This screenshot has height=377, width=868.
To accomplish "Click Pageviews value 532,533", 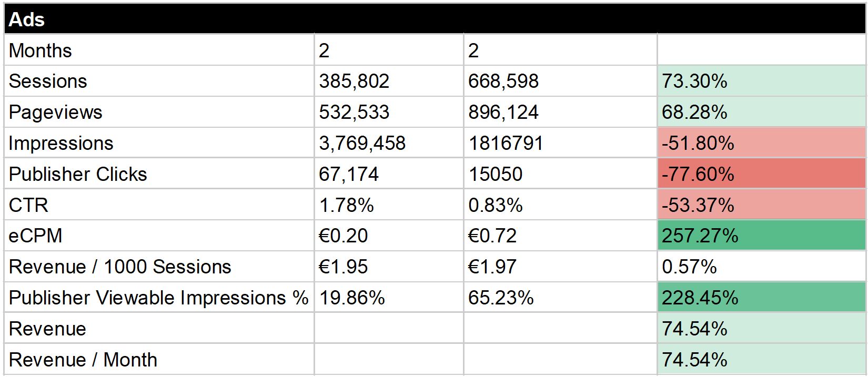I will click(x=354, y=113).
